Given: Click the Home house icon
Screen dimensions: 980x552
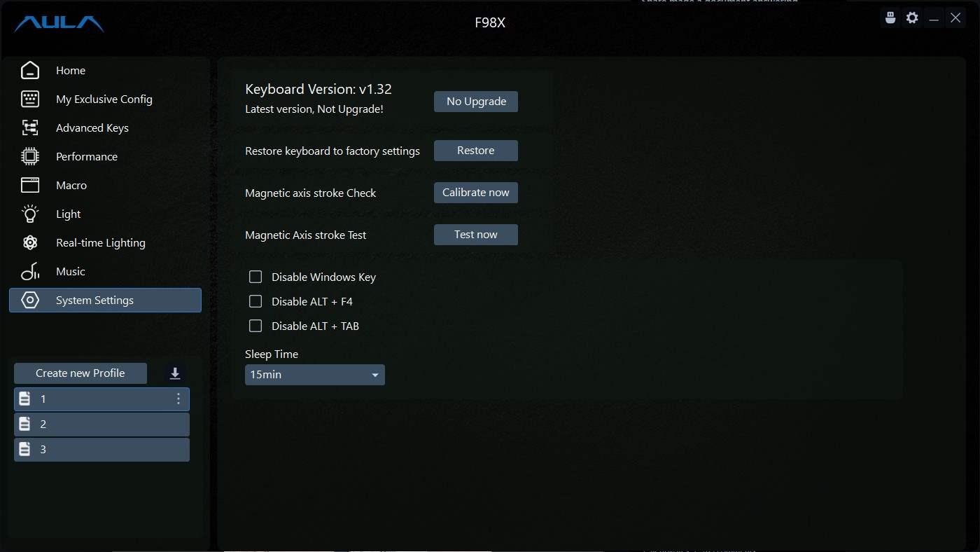Looking at the screenshot, I should 30,70.
